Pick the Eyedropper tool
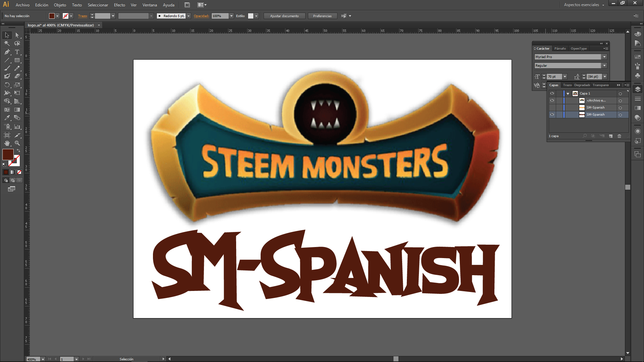 pos(7,118)
